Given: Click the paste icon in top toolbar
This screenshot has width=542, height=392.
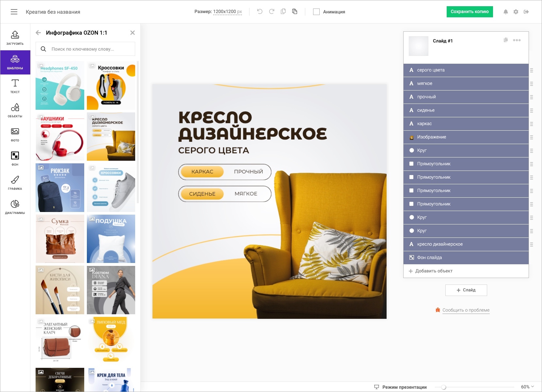Looking at the screenshot, I should 295,12.
